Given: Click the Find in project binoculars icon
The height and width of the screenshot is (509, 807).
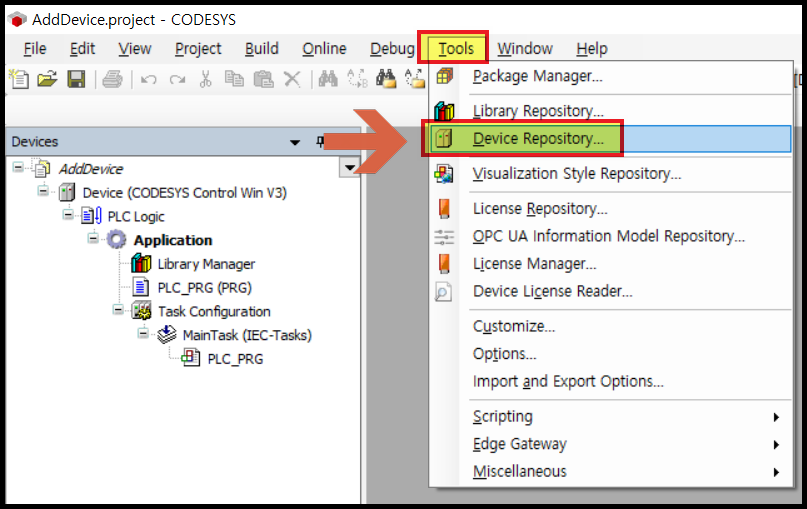Looking at the screenshot, I should click(386, 79).
